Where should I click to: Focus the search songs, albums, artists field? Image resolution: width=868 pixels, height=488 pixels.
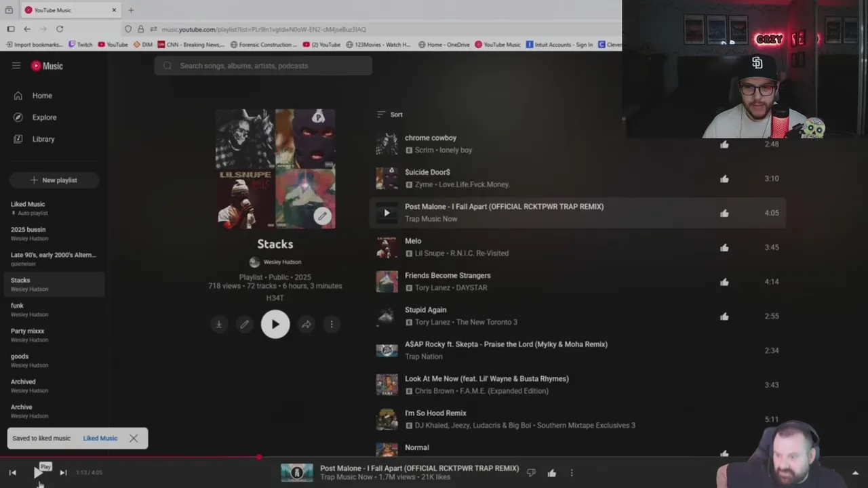[x=263, y=66]
